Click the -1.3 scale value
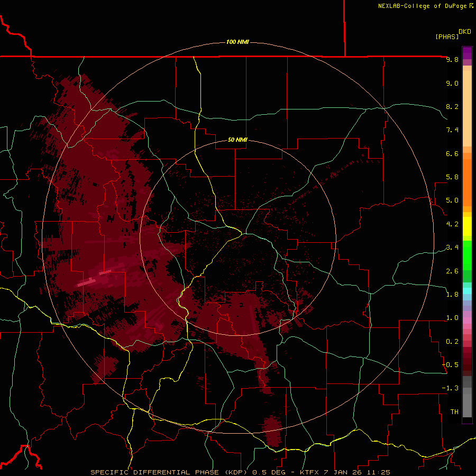This screenshot has width=476, height=476. [x=451, y=388]
